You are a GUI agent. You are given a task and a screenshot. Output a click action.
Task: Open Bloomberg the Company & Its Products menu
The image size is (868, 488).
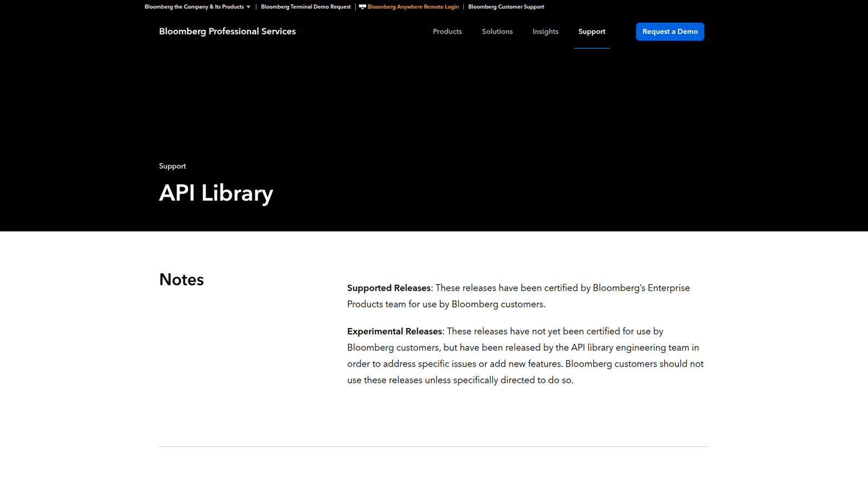pos(194,7)
